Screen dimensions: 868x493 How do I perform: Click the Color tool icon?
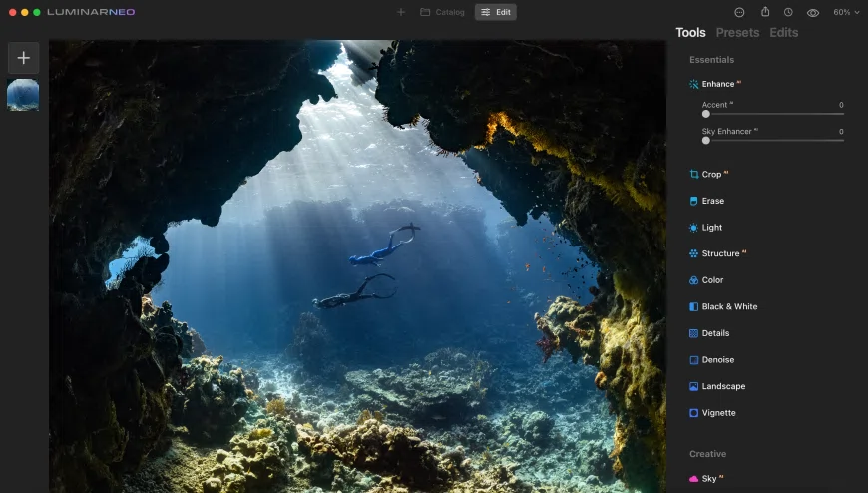coord(693,280)
